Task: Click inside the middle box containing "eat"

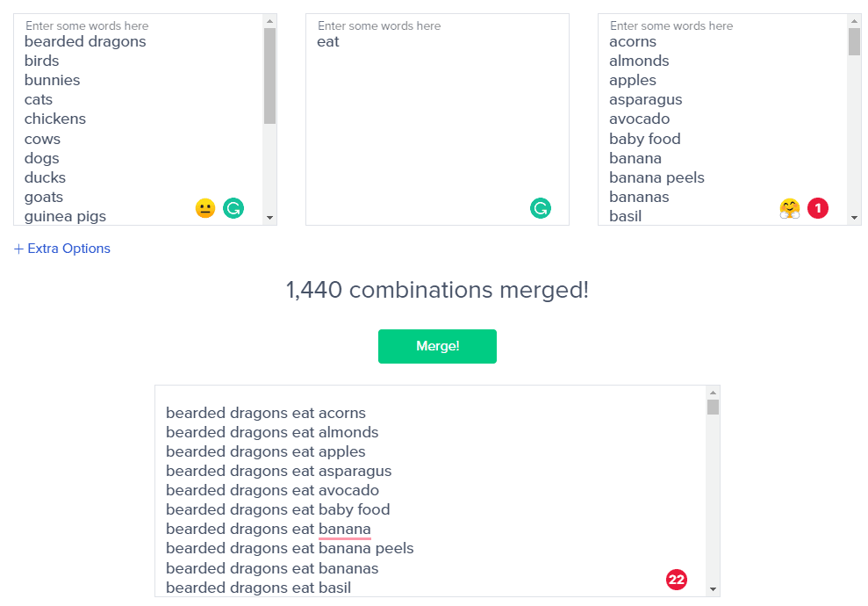Action: [x=437, y=119]
